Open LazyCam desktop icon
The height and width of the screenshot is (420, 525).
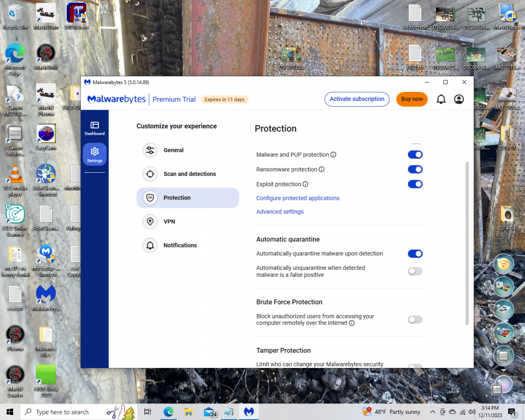pyautogui.click(x=46, y=137)
